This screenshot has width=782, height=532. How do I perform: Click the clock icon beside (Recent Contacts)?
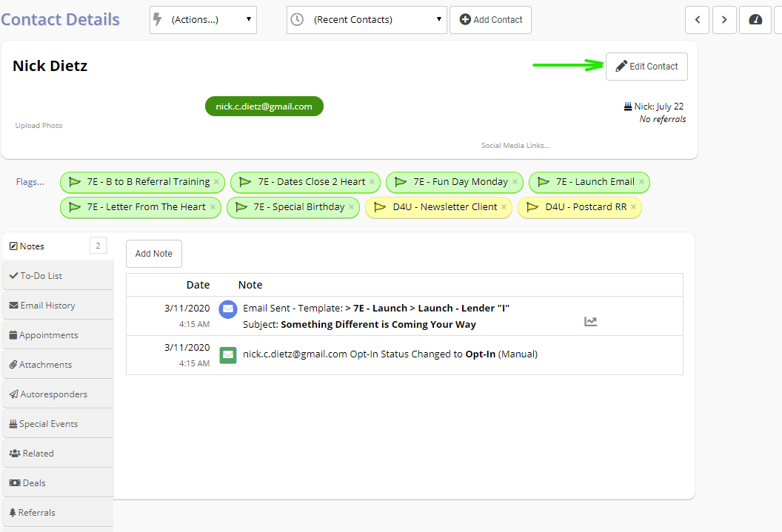(297, 19)
